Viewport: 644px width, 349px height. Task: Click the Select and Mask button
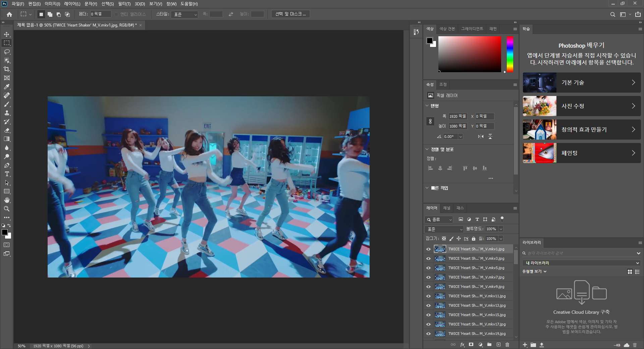[290, 14]
